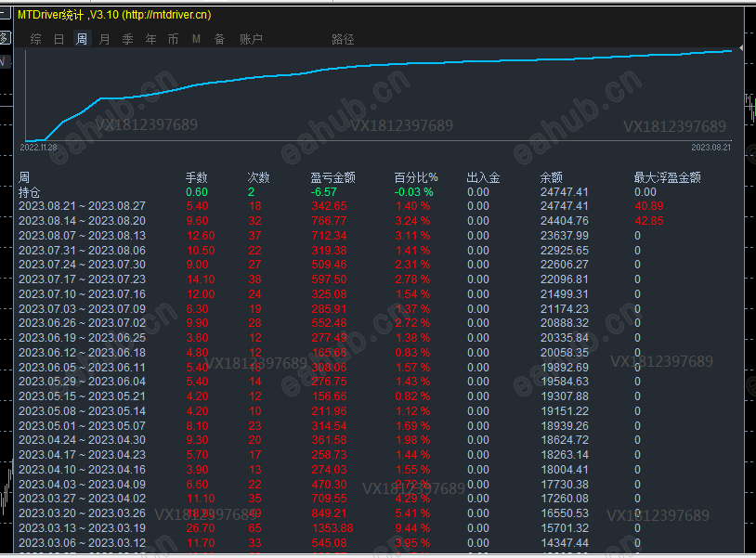Switch to the 综 summary tab
This screenshot has height=558, width=756.
tap(35, 39)
